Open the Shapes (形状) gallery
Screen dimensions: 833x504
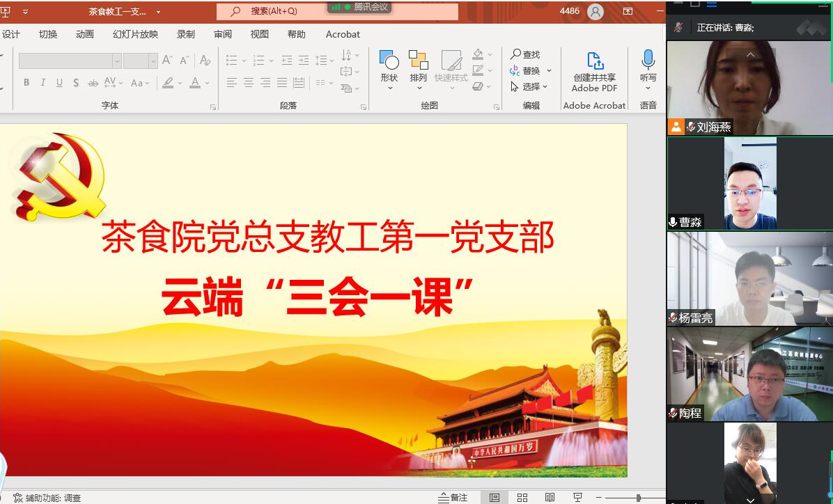pyautogui.click(x=389, y=61)
